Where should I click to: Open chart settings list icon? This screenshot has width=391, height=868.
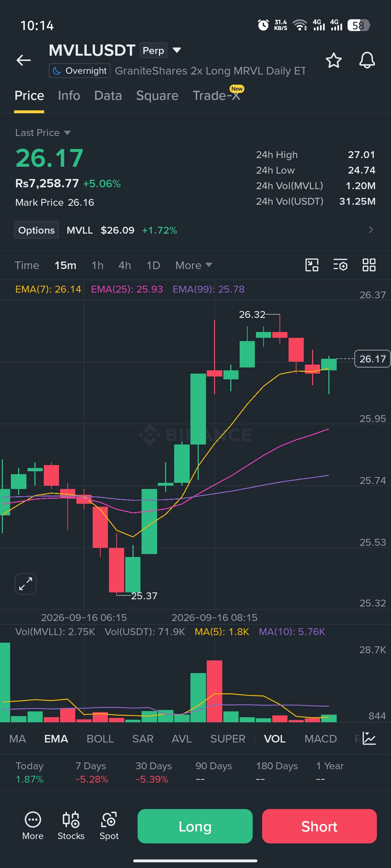coord(340,265)
